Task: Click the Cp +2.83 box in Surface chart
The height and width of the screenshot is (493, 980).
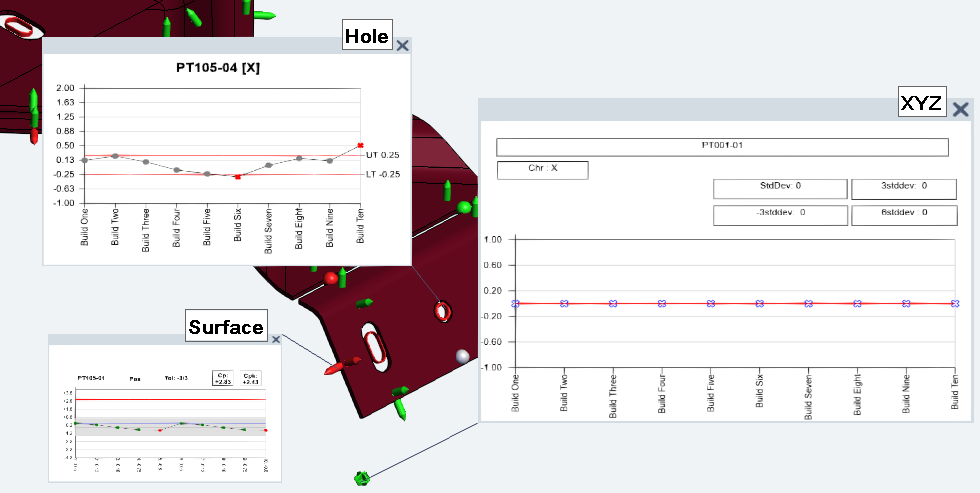Action: 221,378
